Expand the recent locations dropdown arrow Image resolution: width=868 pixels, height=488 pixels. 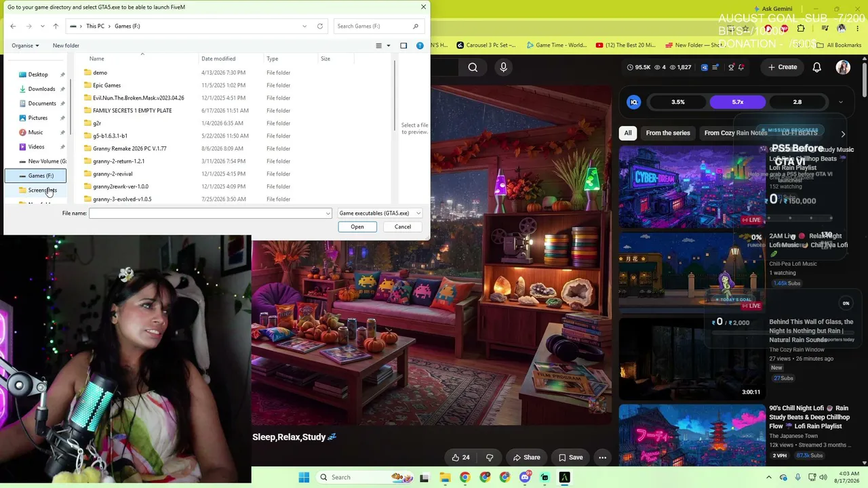[42, 26]
